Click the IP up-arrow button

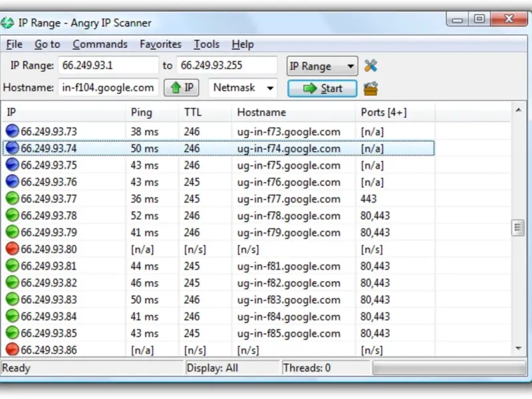pos(182,88)
